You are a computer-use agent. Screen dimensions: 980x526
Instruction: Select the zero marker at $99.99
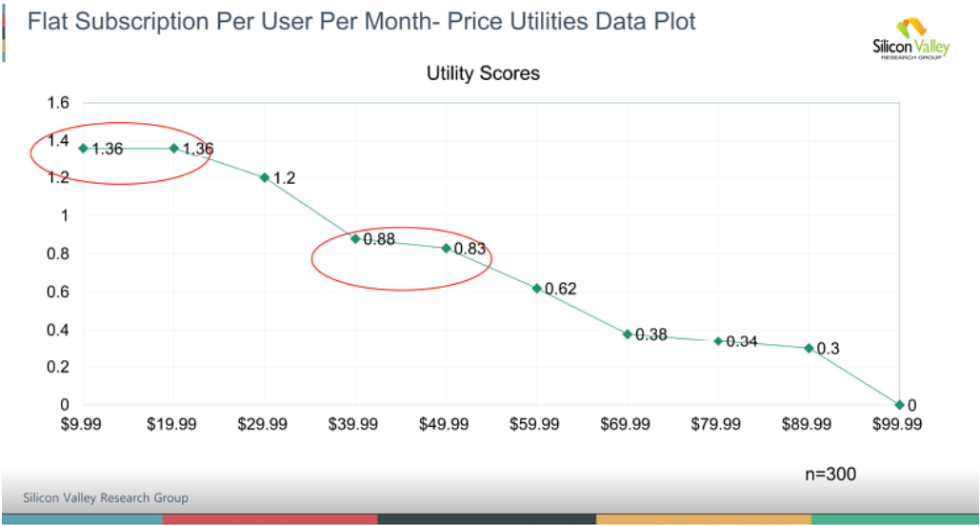pos(899,405)
